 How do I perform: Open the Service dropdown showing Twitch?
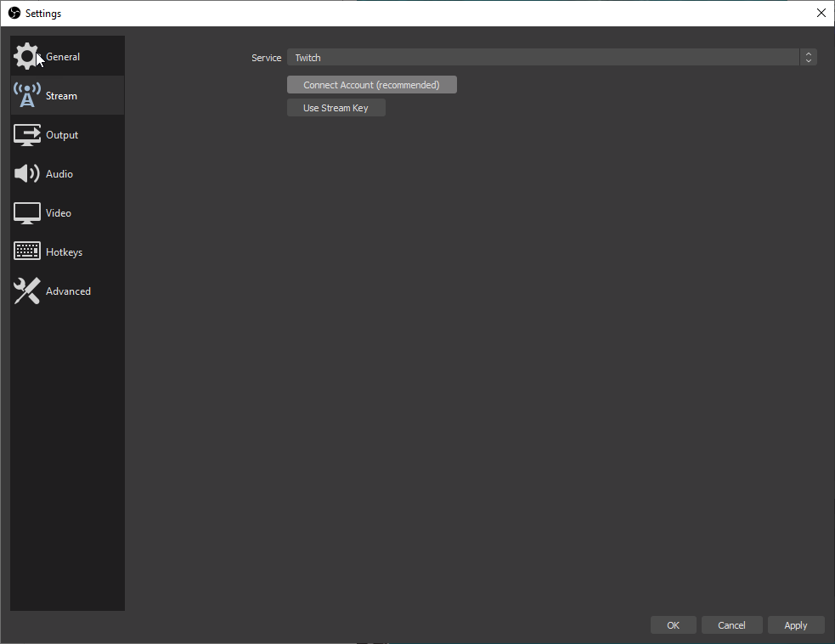coord(551,58)
